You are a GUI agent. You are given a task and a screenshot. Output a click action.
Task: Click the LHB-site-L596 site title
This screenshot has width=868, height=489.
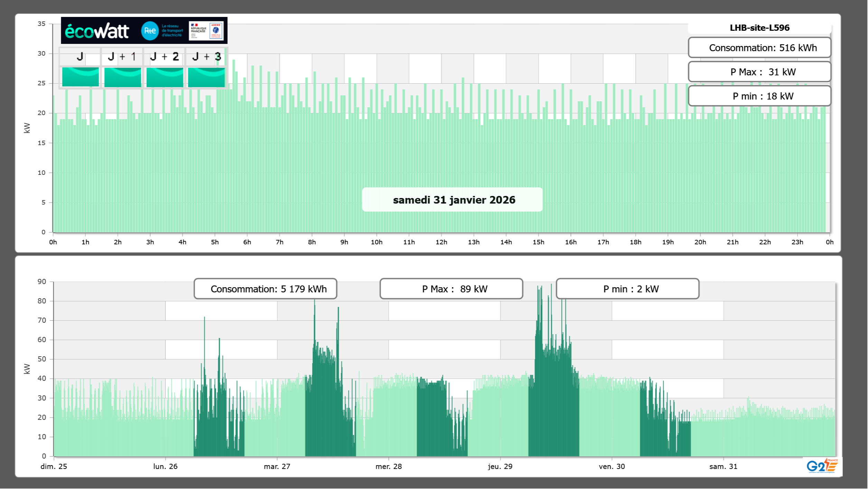(759, 28)
